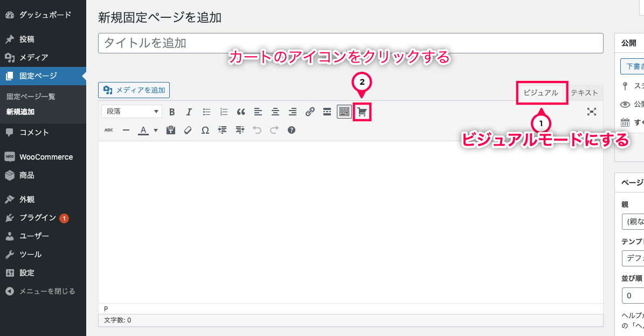Insert special character with omega icon
Screen dimensions: 644x336
click(205, 130)
